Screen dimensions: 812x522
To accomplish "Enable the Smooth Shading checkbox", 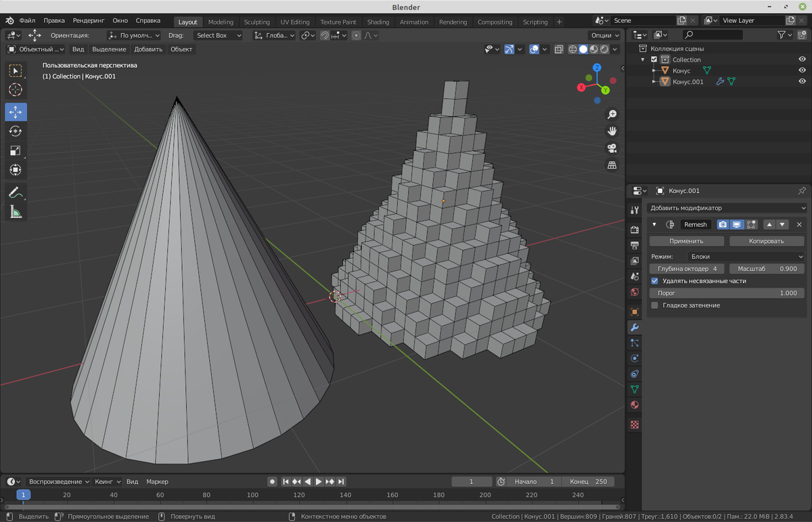I will pyautogui.click(x=654, y=305).
